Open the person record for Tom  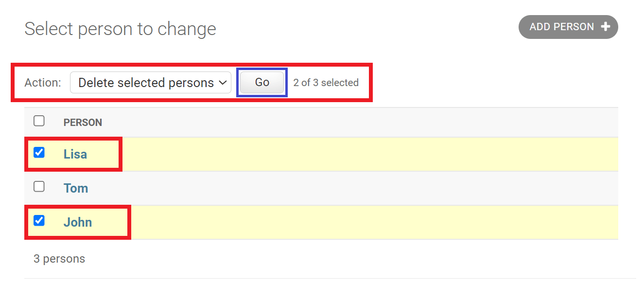(76, 188)
